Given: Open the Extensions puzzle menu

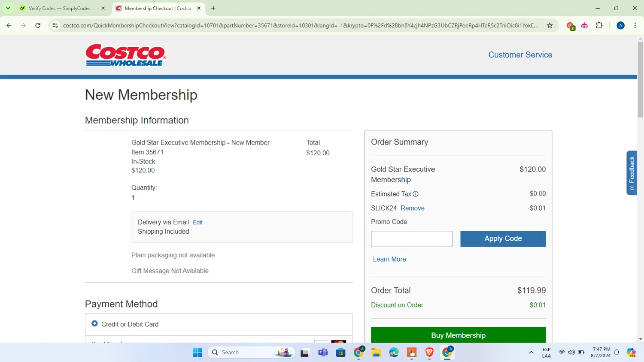Looking at the screenshot, I should coord(599,25).
